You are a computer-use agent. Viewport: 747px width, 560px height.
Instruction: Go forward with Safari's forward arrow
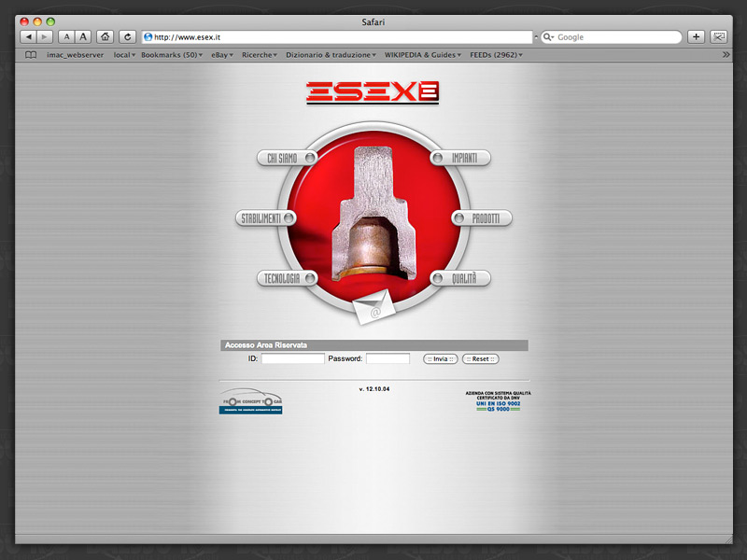pyautogui.click(x=44, y=36)
